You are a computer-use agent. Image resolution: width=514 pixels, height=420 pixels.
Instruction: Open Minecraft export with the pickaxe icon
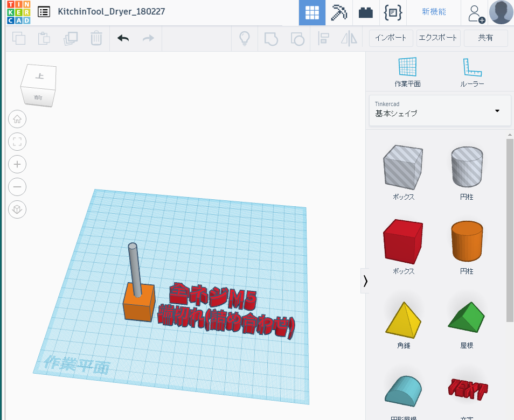click(339, 12)
